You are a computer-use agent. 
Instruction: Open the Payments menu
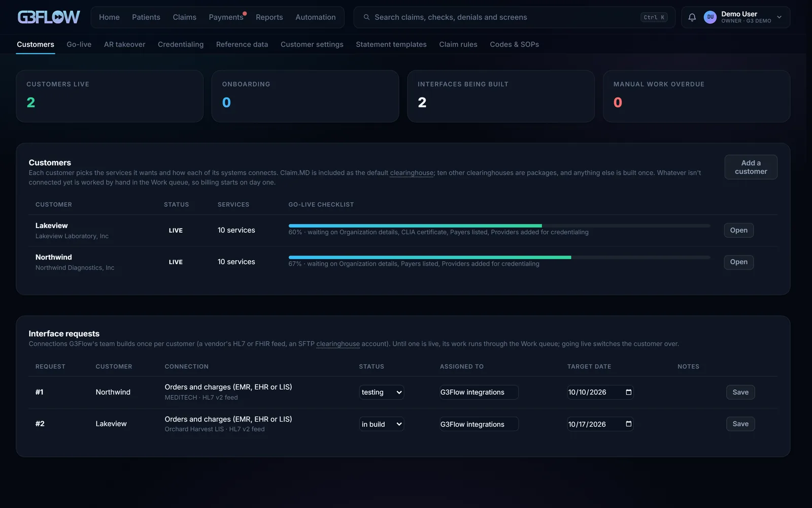click(226, 17)
